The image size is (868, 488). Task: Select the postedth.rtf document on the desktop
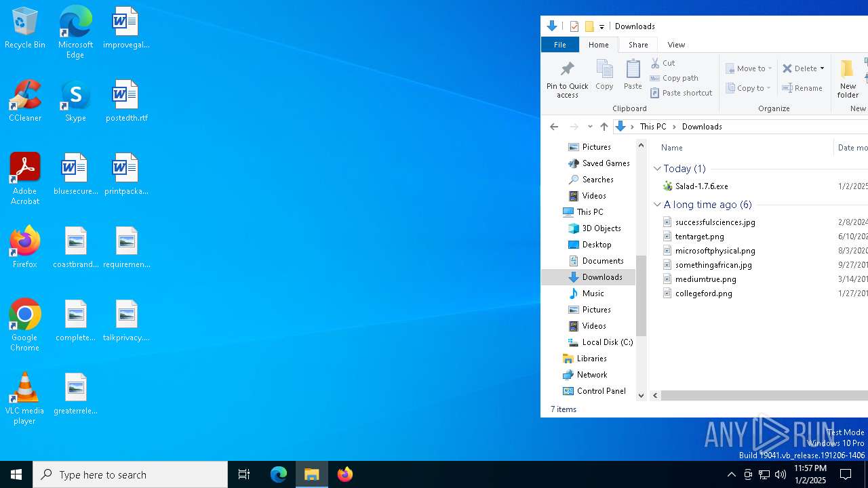[x=126, y=102]
